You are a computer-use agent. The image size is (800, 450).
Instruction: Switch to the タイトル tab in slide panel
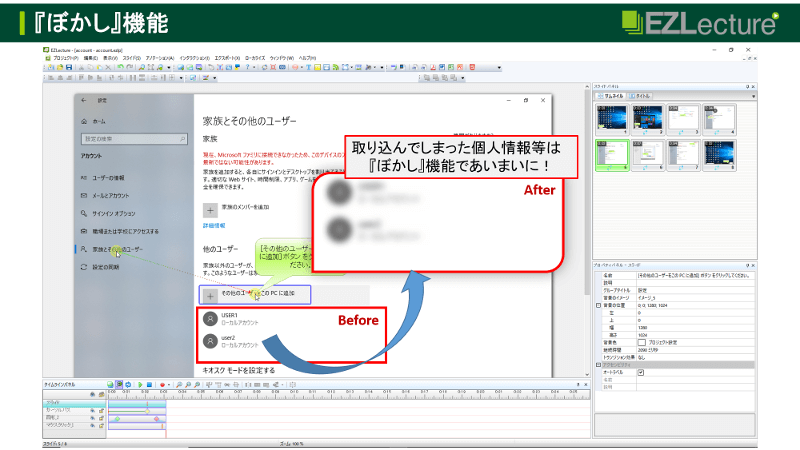(x=643, y=97)
